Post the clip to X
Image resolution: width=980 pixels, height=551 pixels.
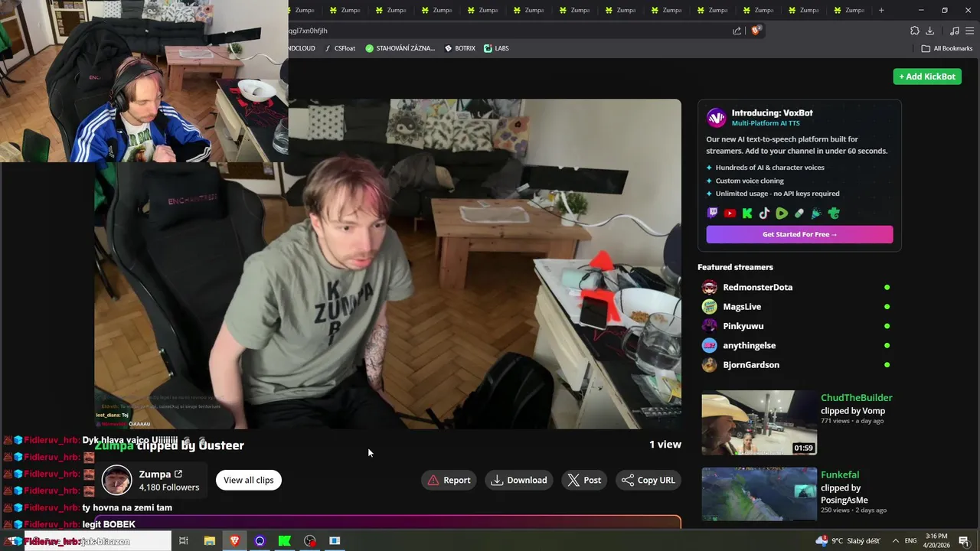pos(584,480)
